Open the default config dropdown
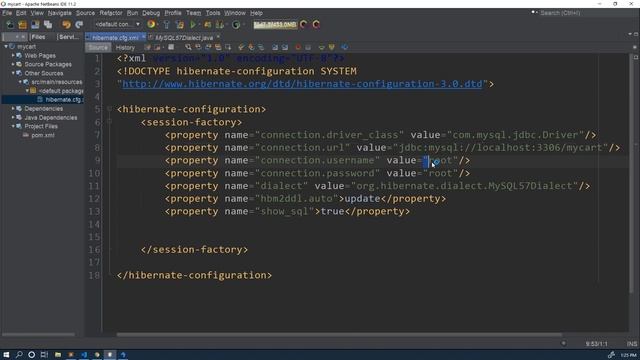The width and height of the screenshot is (640, 360). pyautogui.click(x=118, y=24)
